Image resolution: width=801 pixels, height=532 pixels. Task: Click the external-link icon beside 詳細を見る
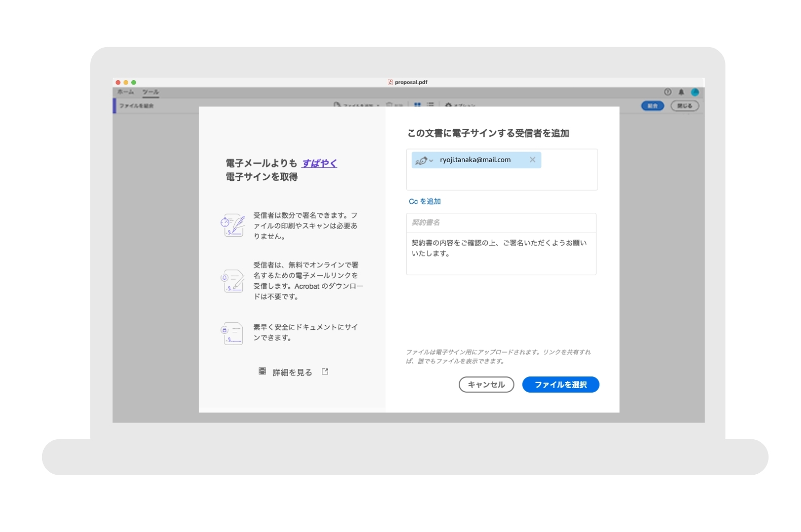pos(325,371)
